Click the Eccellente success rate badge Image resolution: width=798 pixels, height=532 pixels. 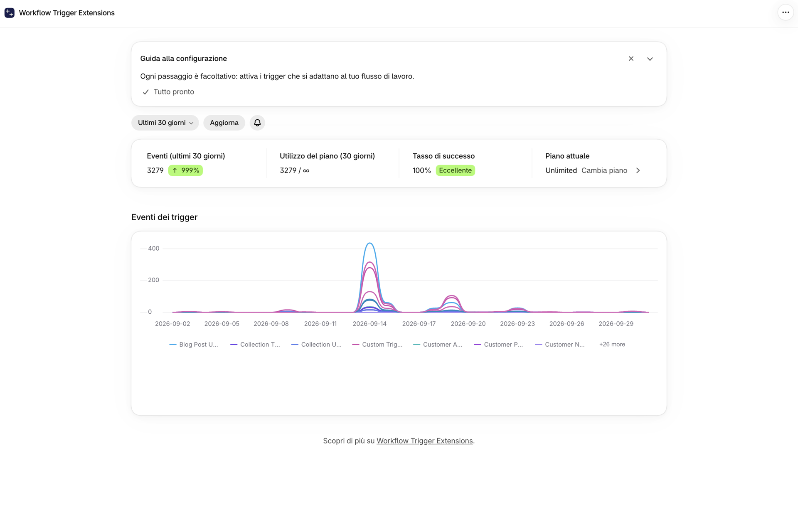(x=455, y=170)
